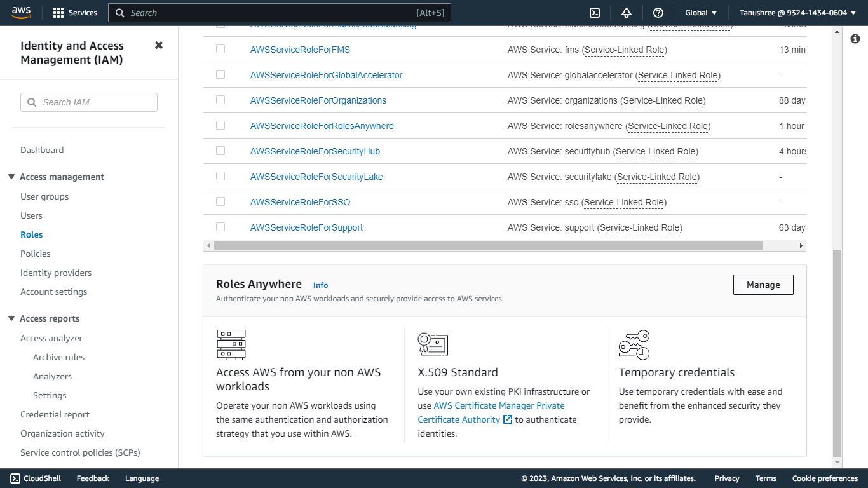Click the server stack workloads icon

231,345
